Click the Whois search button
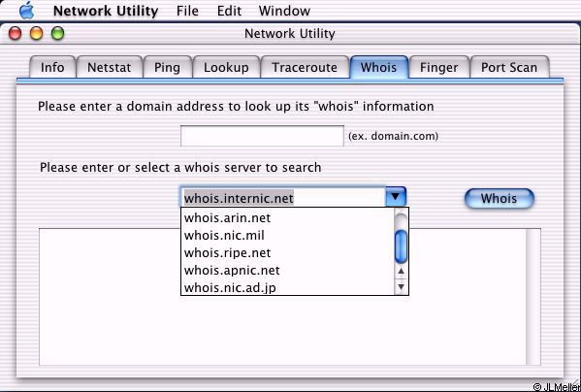This screenshot has width=581, height=392. click(500, 198)
